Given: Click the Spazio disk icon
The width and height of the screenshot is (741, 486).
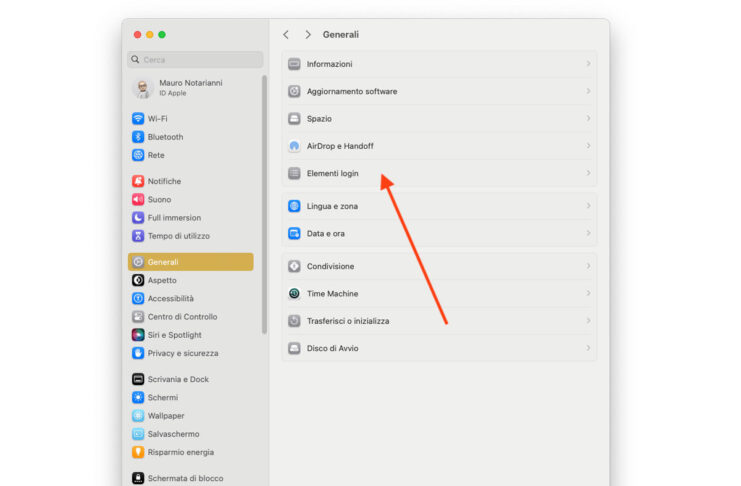Looking at the screenshot, I should tap(294, 119).
